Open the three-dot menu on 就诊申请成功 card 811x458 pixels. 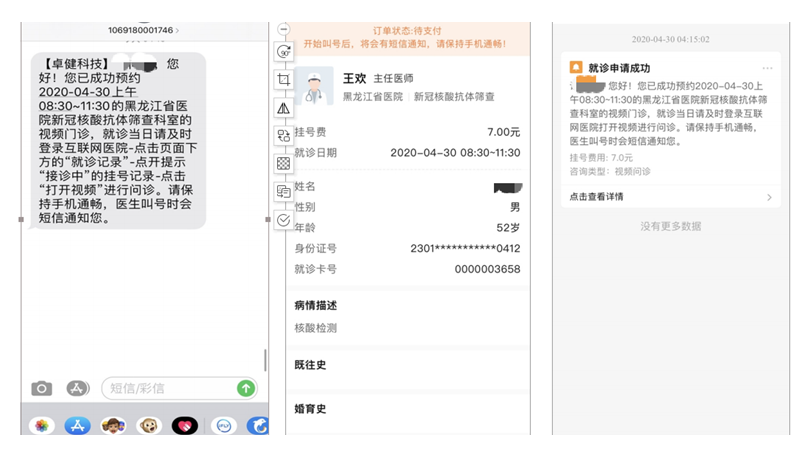pos(768,68)
